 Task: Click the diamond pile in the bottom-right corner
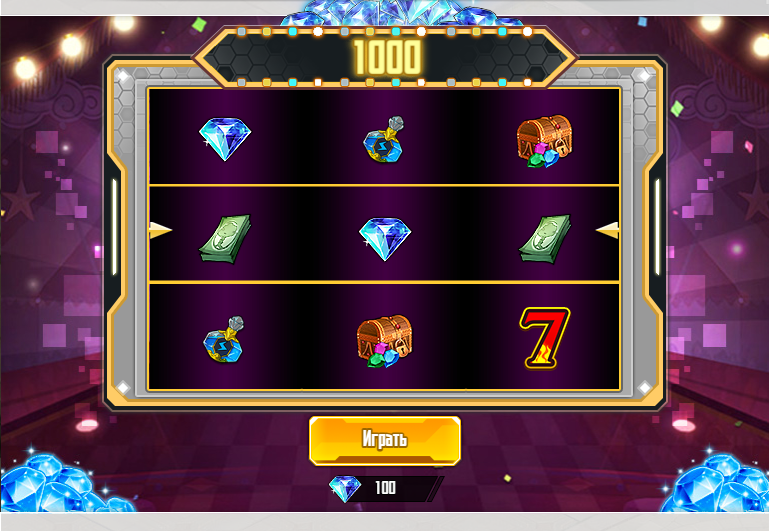click(x=716, y=483)
